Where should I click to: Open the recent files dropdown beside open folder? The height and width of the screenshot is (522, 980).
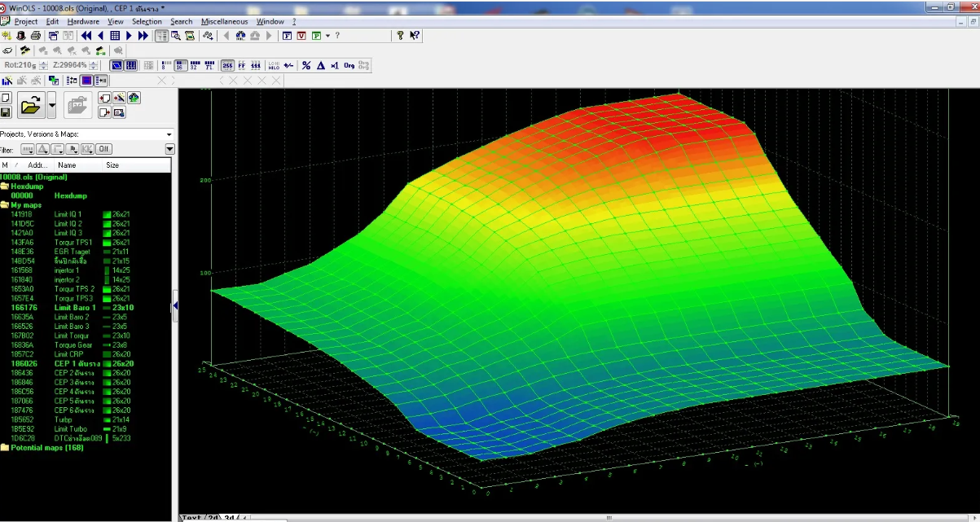(51, 104)
